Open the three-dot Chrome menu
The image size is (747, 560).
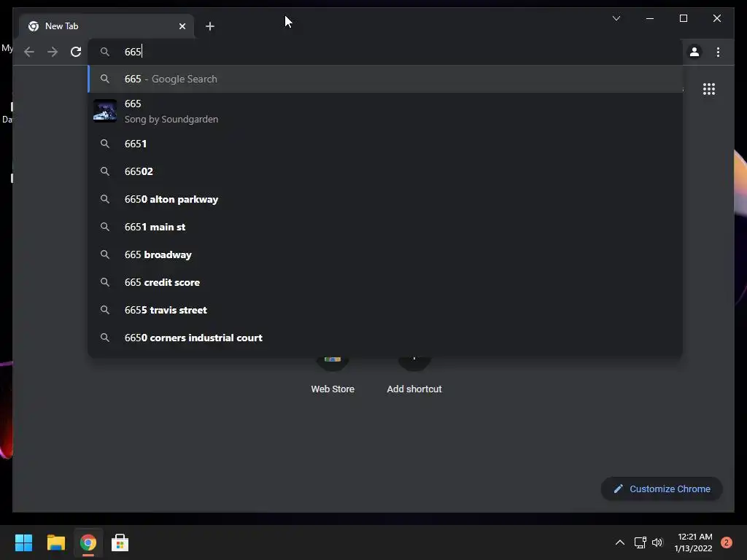718,52
